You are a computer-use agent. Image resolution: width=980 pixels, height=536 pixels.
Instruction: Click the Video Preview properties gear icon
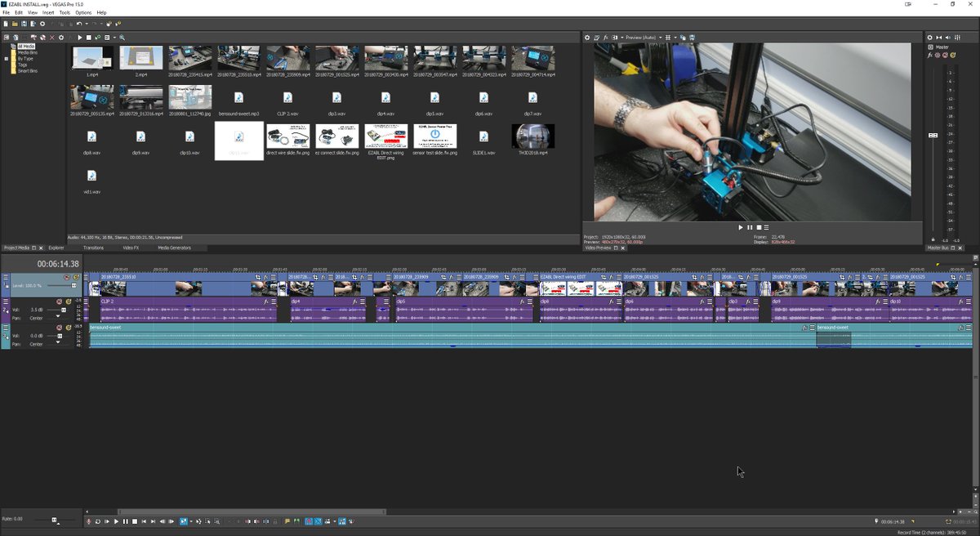587,38
